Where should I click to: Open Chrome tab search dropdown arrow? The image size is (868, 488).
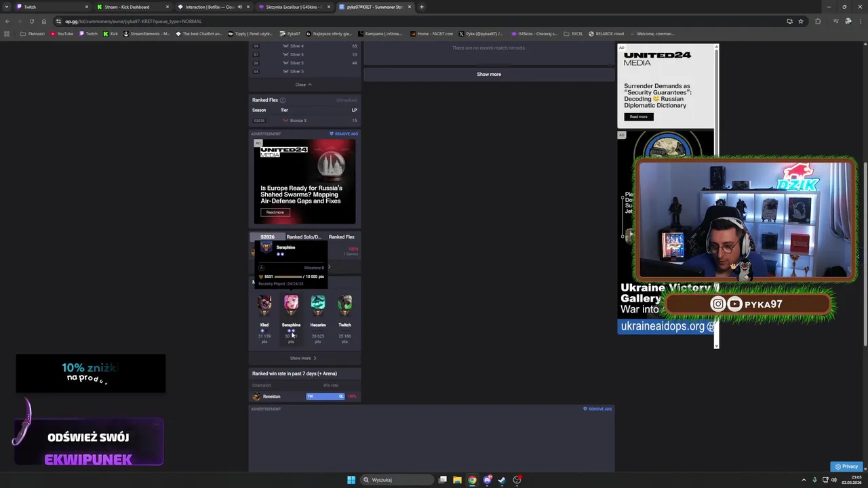[7, 7]
